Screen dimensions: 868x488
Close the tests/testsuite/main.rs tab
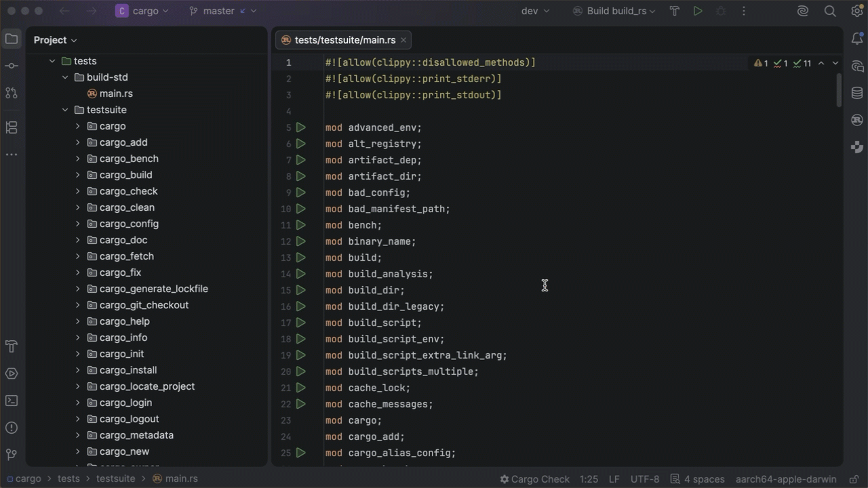click(x=403, y=40)
